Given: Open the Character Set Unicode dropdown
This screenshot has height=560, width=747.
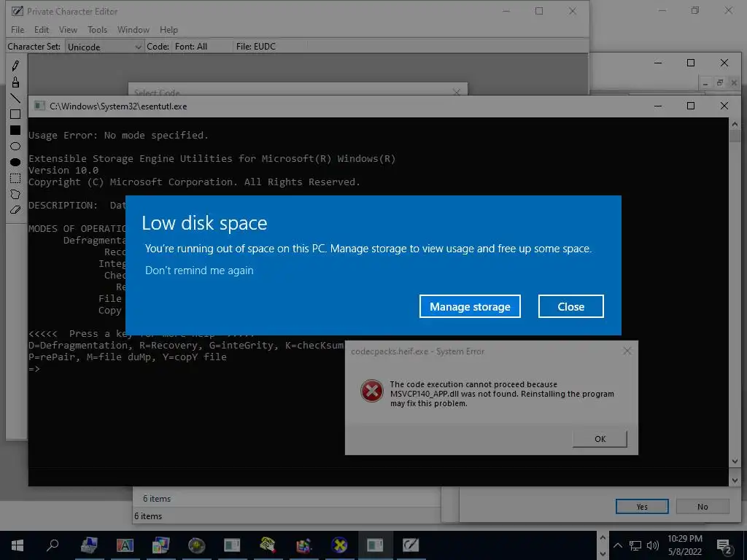Looking at the screenshot, I should [104, 47].
